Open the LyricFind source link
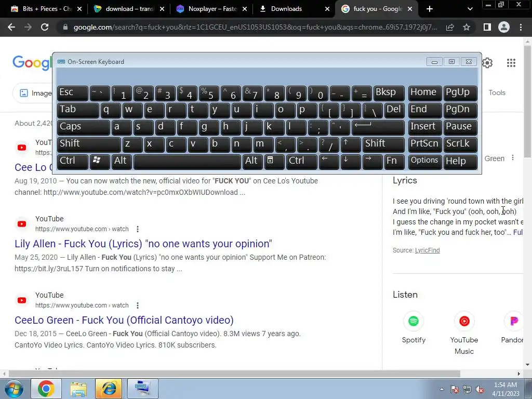 (427, 250)
